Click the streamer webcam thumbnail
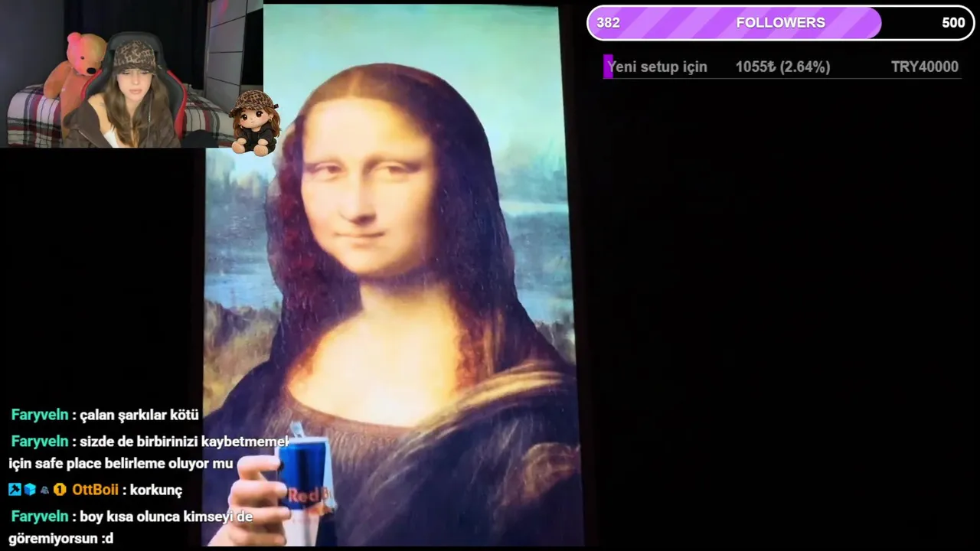980x551 pixels. click(132, 74)
